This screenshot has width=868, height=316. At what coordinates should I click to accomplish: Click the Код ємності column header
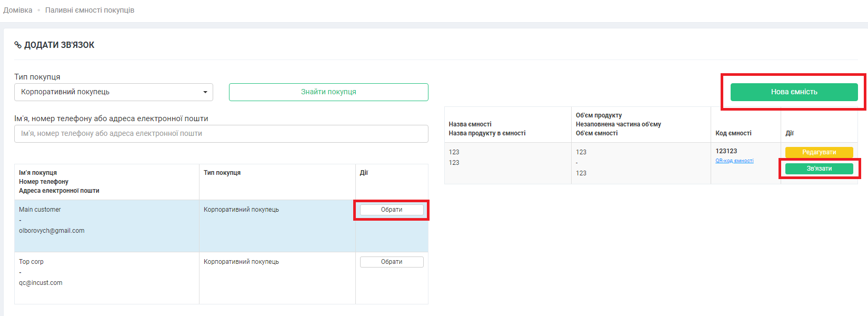coord(733,133)
